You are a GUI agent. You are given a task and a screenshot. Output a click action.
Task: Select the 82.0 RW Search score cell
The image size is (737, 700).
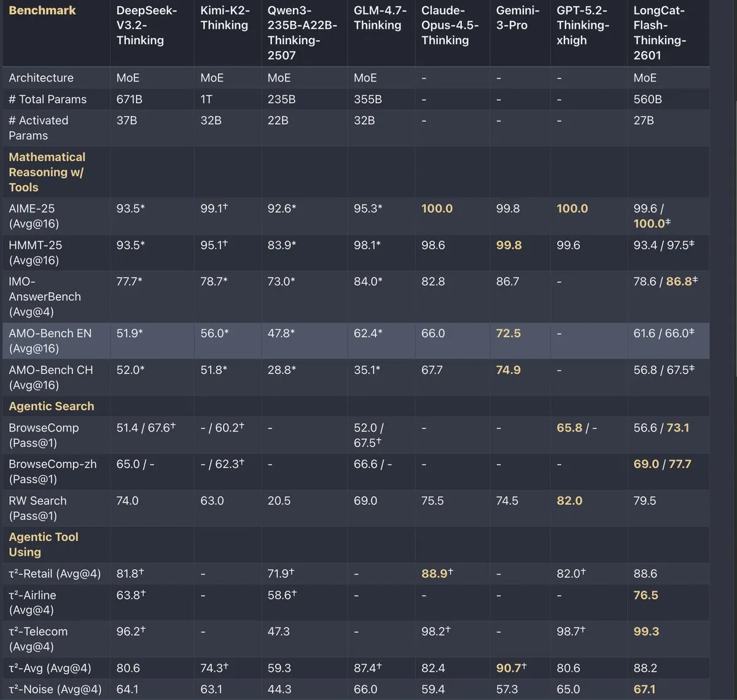pos(569,500)
